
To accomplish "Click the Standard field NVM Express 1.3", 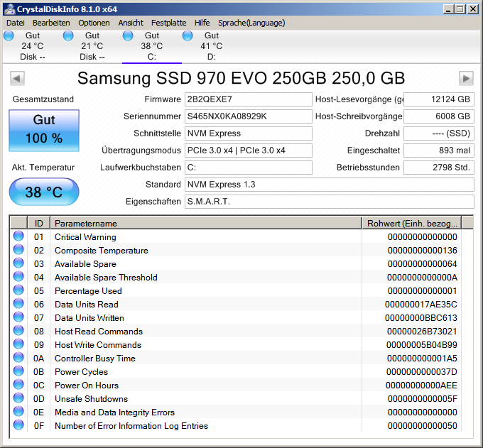I will coord(330,185).
